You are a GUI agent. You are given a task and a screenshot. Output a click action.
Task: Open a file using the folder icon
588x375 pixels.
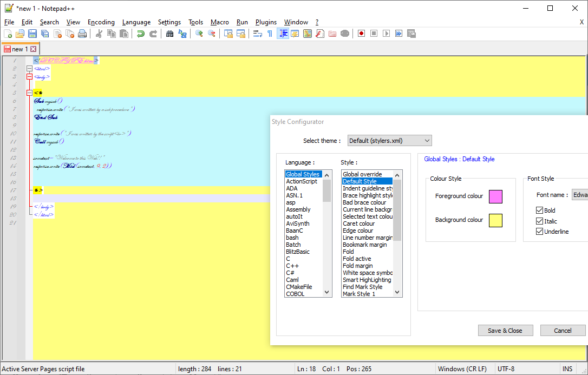[20, 34]
